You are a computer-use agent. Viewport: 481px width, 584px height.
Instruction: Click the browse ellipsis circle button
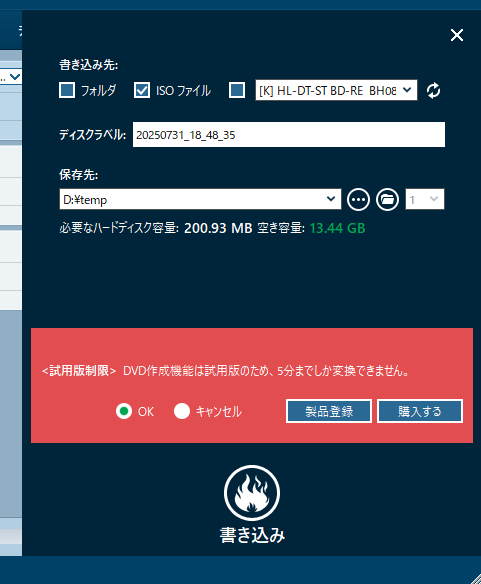(x=358, y=200)
